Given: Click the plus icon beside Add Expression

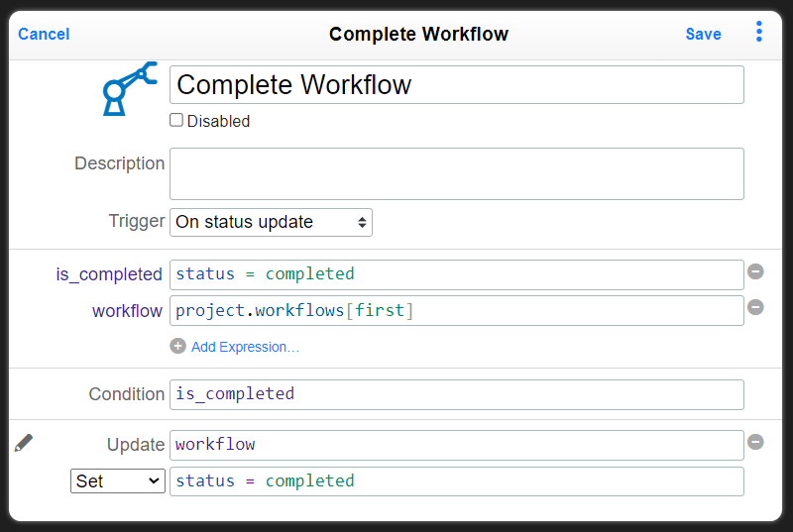Looking at the screenshot, I should click(x=177, y=346).
